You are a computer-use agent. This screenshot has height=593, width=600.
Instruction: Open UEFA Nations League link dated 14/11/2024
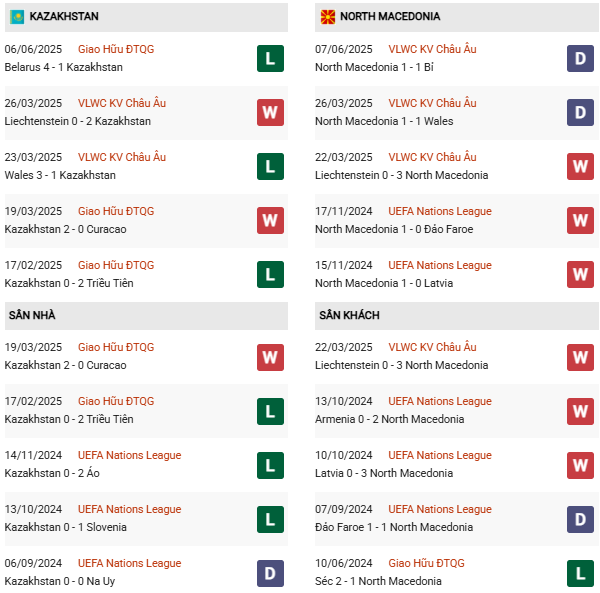(x=129, y=455)
